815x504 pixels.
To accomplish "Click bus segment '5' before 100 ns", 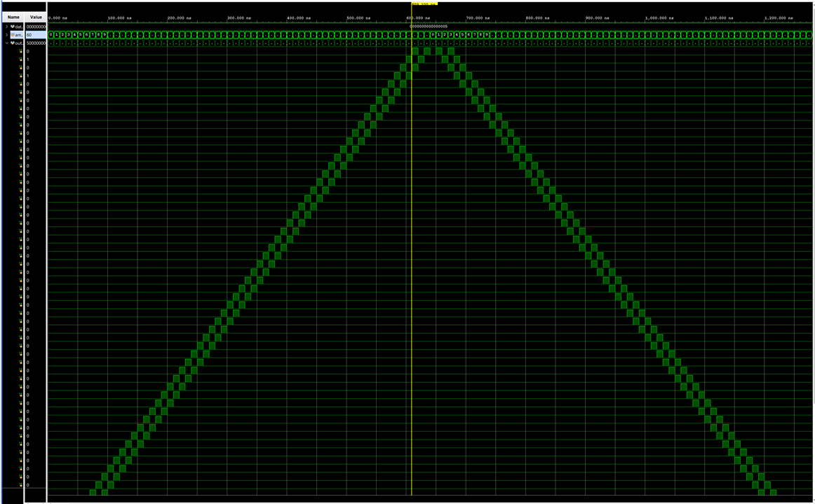I will point(81,34).
